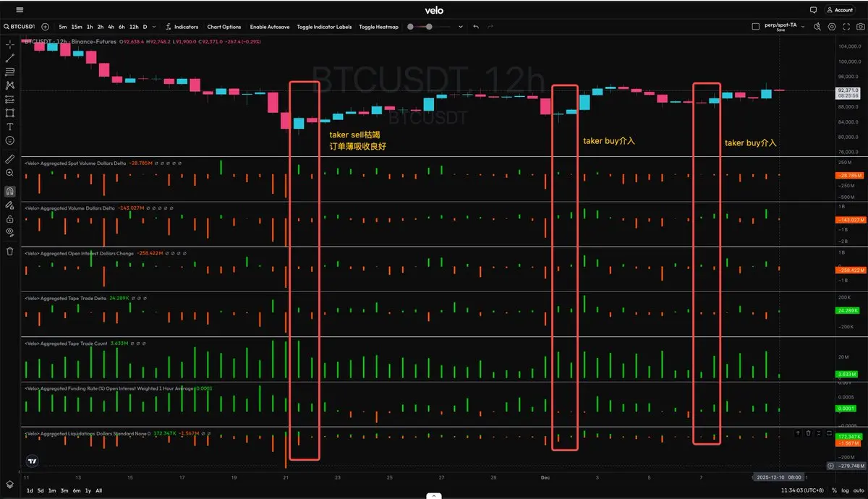
Task: Toggle log scale mode
Action: (x=844, y=490)
